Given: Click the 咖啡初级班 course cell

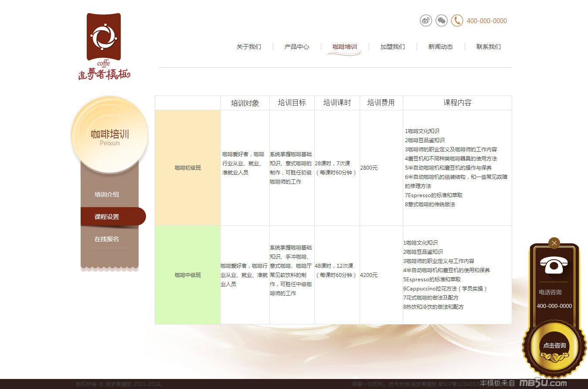Looking at the screenshot, I should (x=188, y=168).
